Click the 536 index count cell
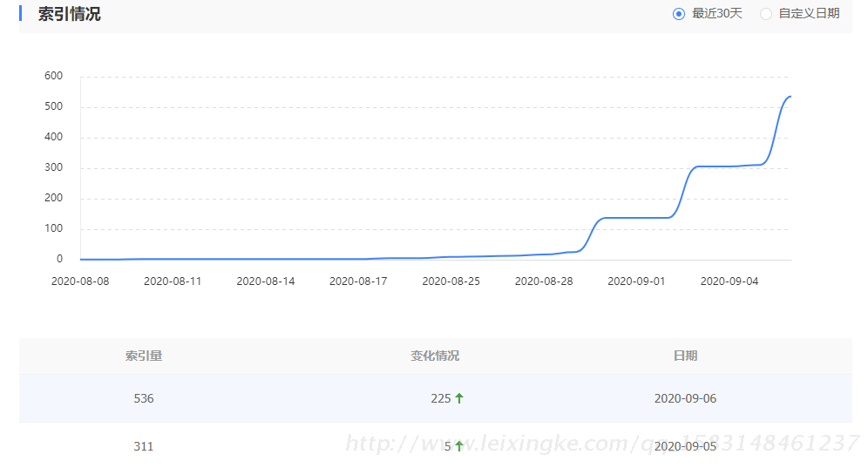The height and width of the screenshot is (468, 868). point(144,398)
